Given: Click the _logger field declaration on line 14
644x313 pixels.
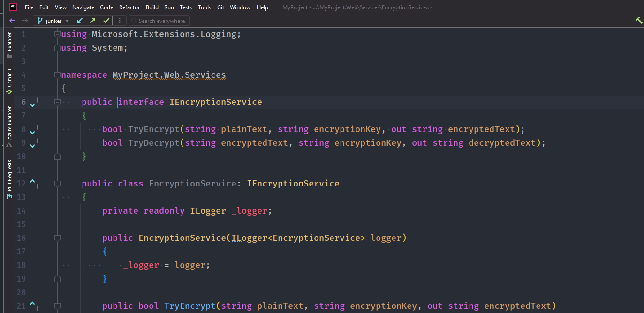Looking at the screenshot, I should pyautogui.click(x=250, y=211).
